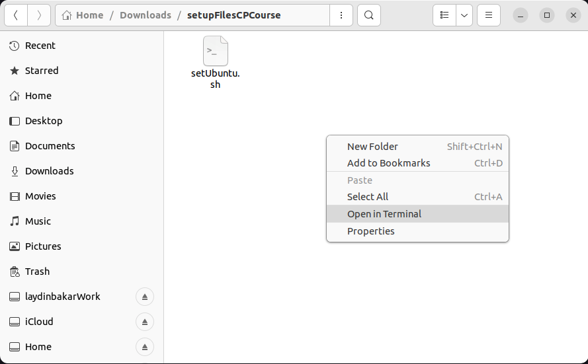Select New Folder in context menu
588x364 pixels.
[372, 147]
